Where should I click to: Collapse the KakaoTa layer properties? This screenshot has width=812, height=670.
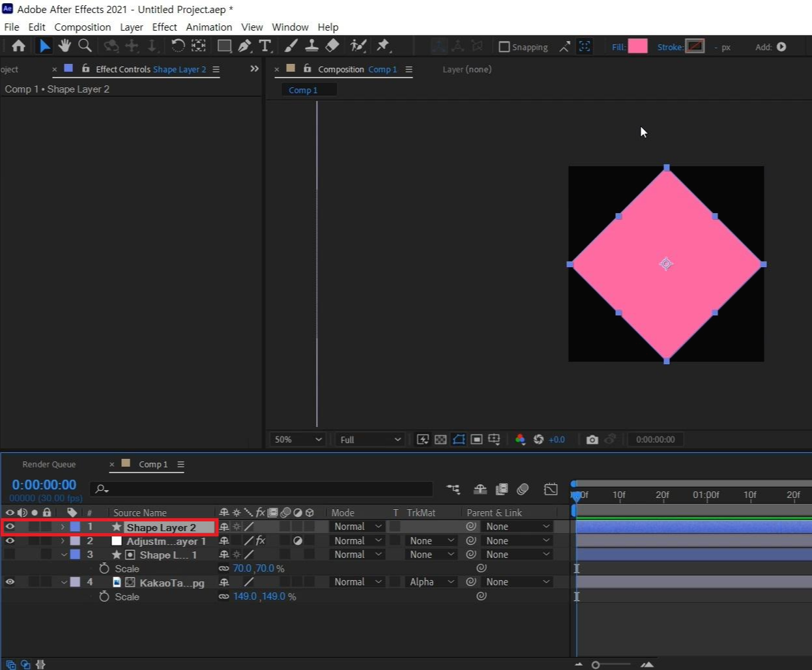pos(64,582)
